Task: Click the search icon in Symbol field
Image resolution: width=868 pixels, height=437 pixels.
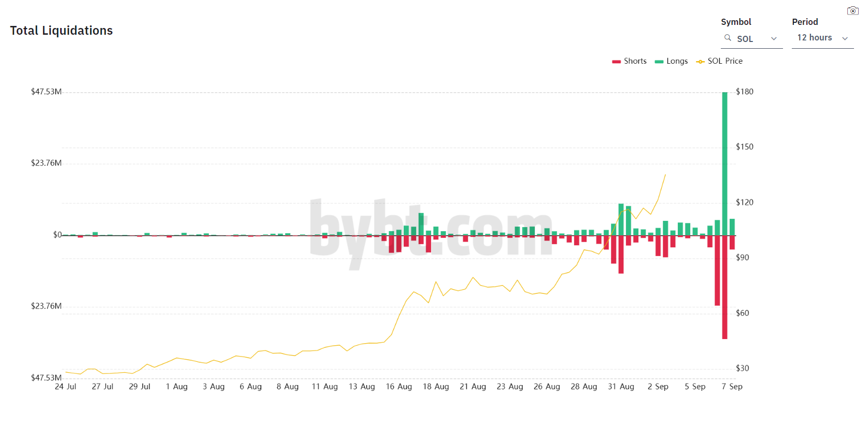Action: click(x=728, y=38)
